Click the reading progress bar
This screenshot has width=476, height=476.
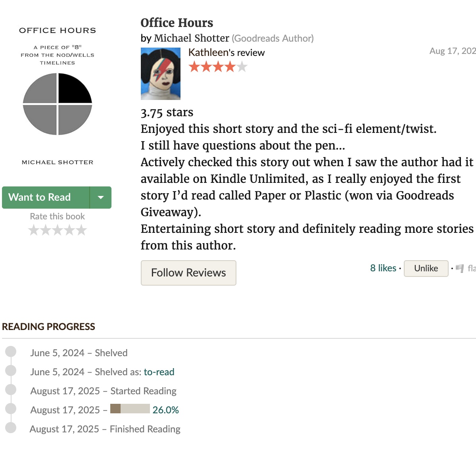click(130, 409)
